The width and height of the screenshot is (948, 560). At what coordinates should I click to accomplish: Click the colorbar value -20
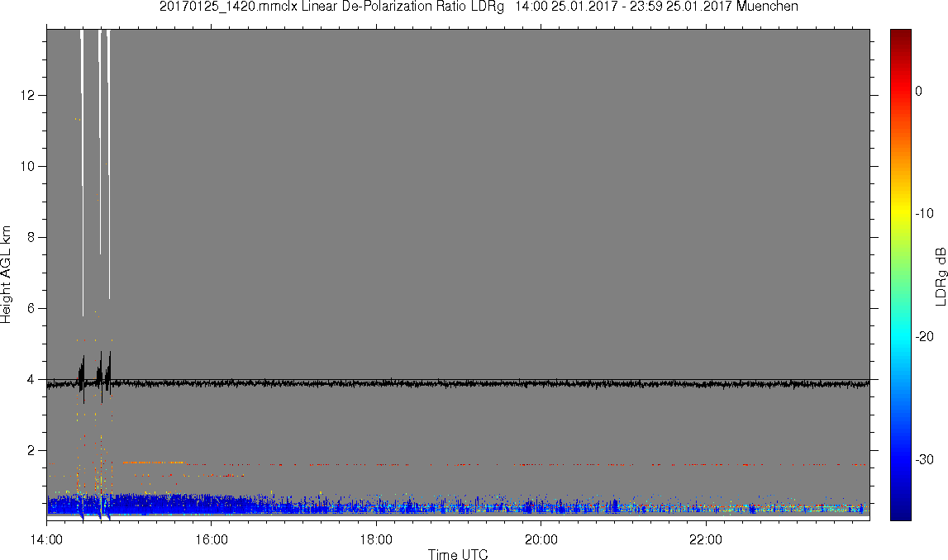924,336
